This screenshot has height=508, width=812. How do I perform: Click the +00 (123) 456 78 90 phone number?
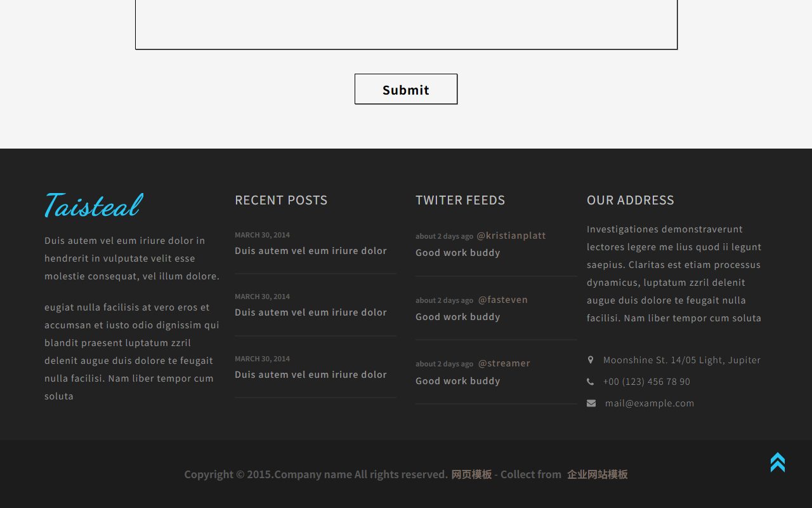coord(646,382)
